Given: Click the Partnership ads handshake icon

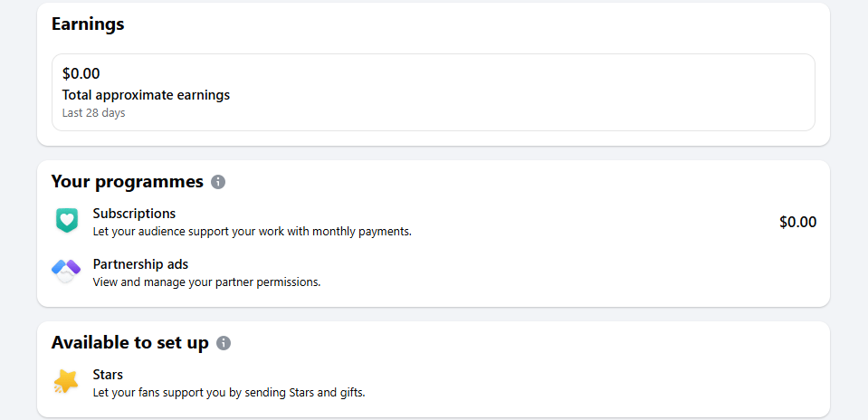Looking at the screenshot, I should 67,271.
